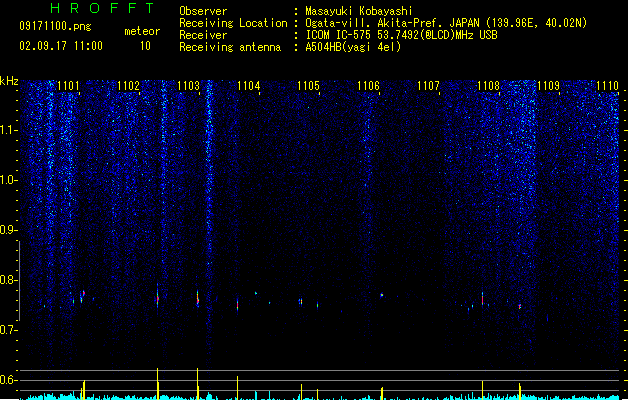The width and height of the screenshot is (629, 400).
Task: Click the HROFFT title text
Action: tap(102, 8)
